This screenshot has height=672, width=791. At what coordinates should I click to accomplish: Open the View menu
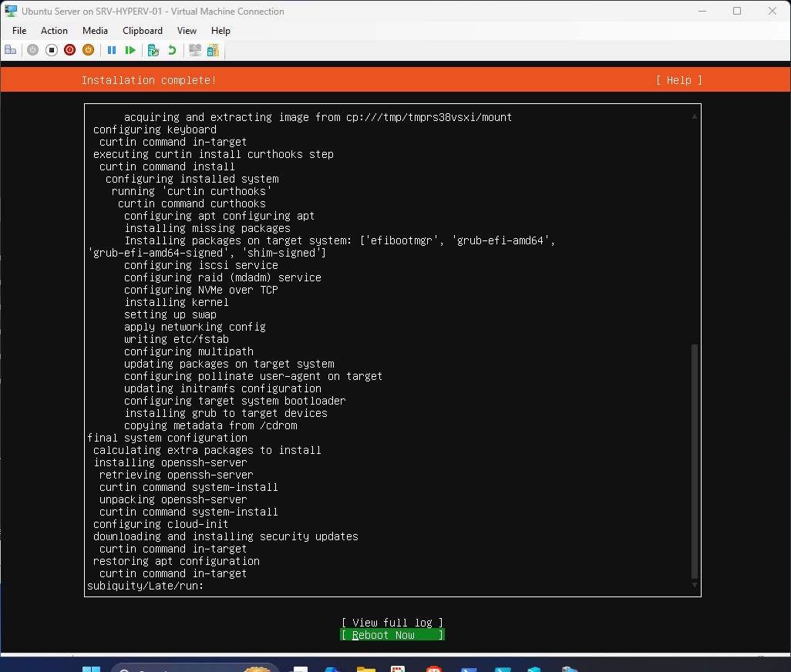(x=187, y=31)
